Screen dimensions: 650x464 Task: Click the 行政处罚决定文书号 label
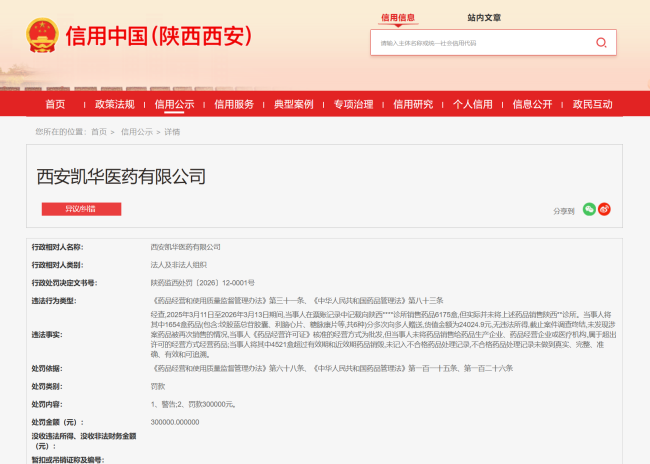[65, 283]
